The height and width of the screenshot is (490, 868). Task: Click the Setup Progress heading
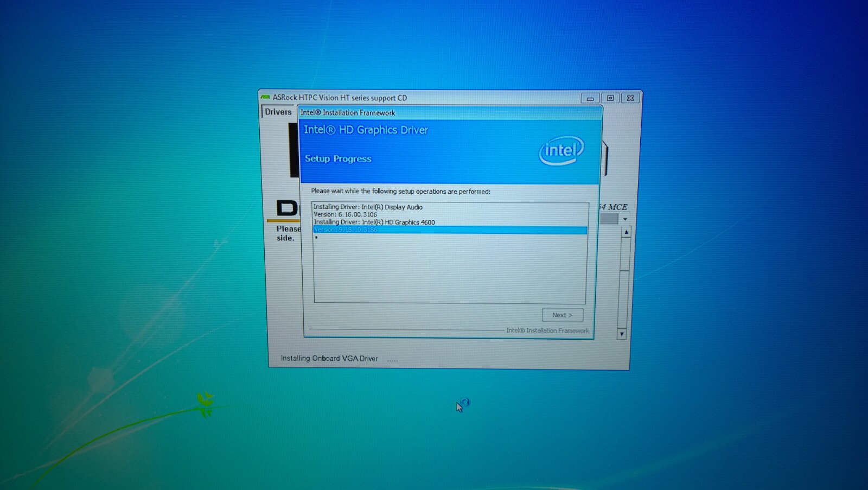pyautogui.click(x=338, y=158)
